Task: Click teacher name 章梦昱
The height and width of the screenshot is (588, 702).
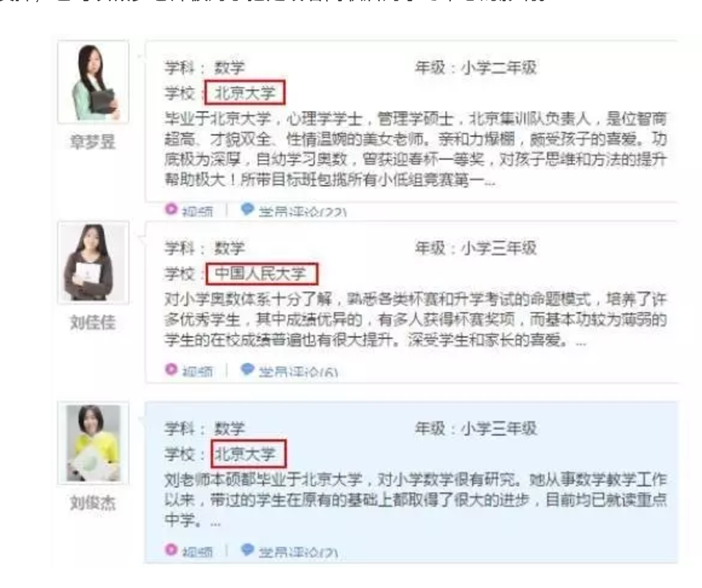Action: click(x=93, y=142)
